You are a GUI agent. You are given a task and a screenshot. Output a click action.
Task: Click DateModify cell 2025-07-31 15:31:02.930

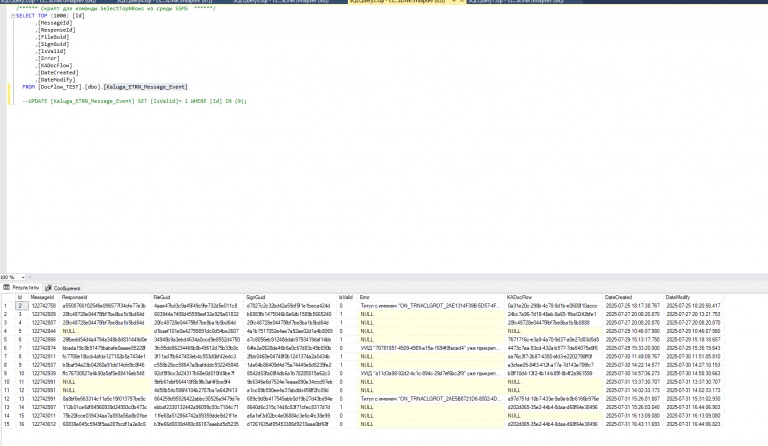click(694, 399)
